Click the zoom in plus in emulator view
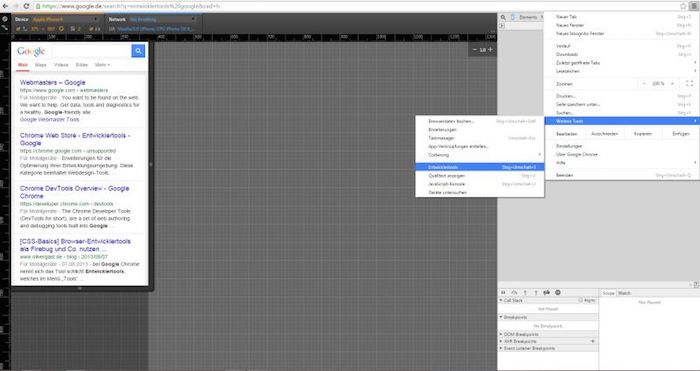This screenshot has width=700, height=371. (x=490, y=50)
